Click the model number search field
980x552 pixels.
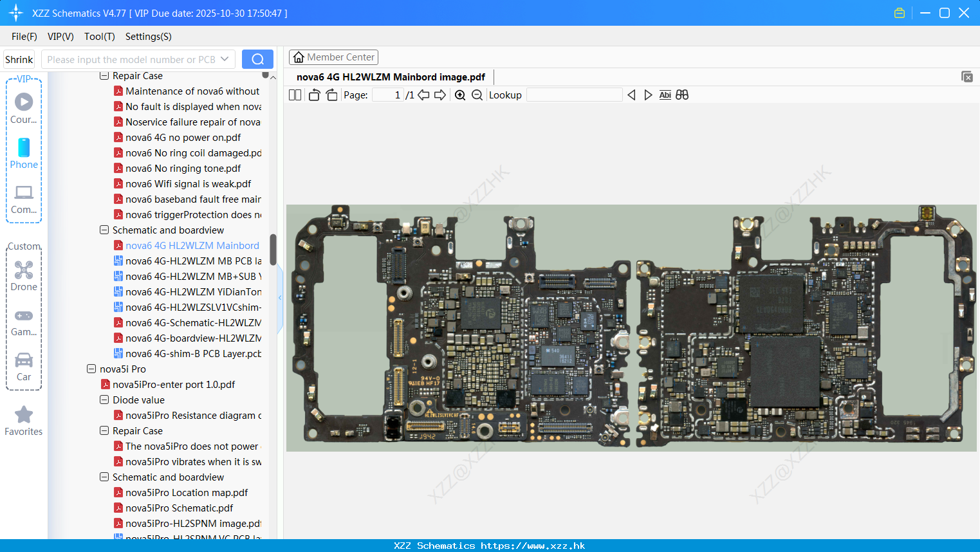131,59
